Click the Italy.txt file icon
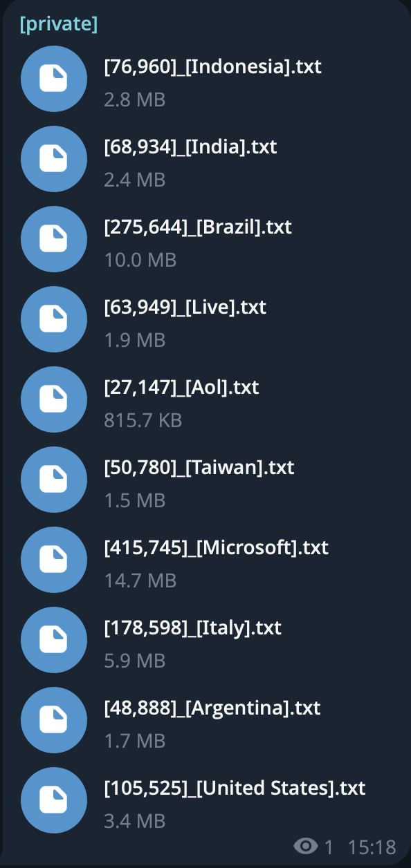 tap(54, 640)
